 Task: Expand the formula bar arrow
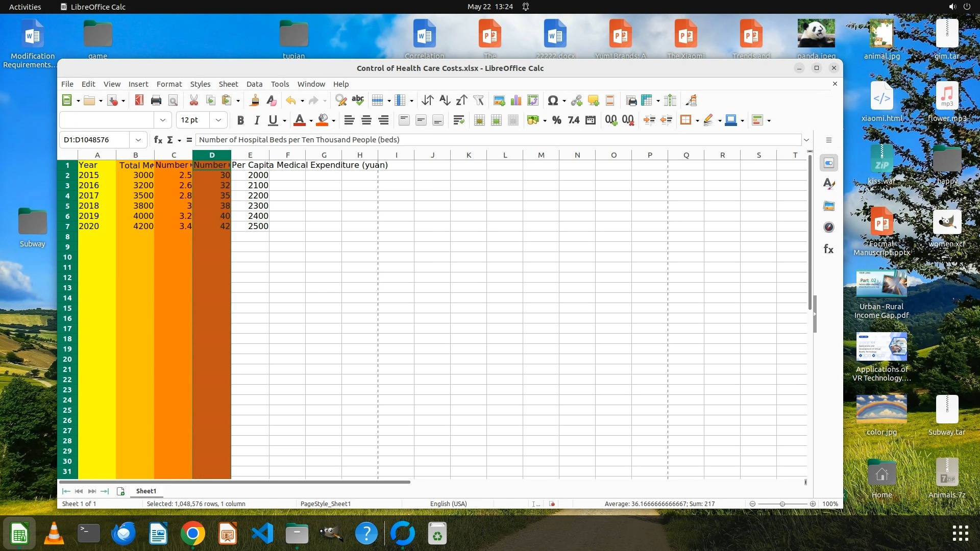[806, 140]
